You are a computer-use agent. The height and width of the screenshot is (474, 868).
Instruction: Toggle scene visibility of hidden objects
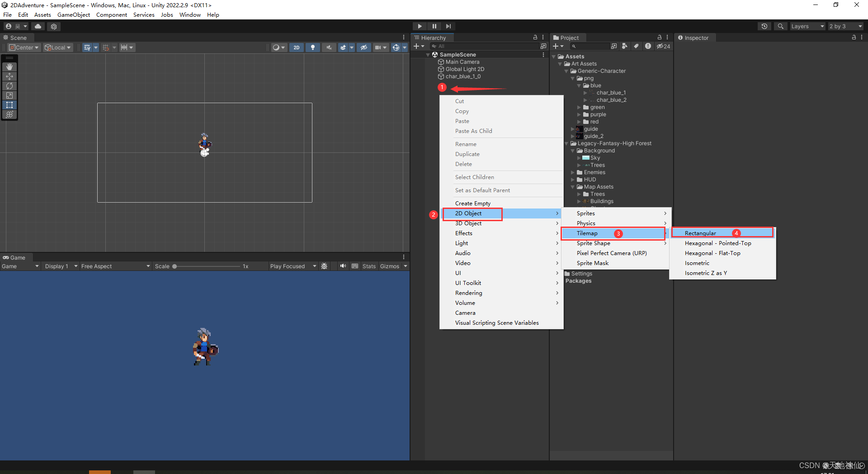[x=363, y=47]
